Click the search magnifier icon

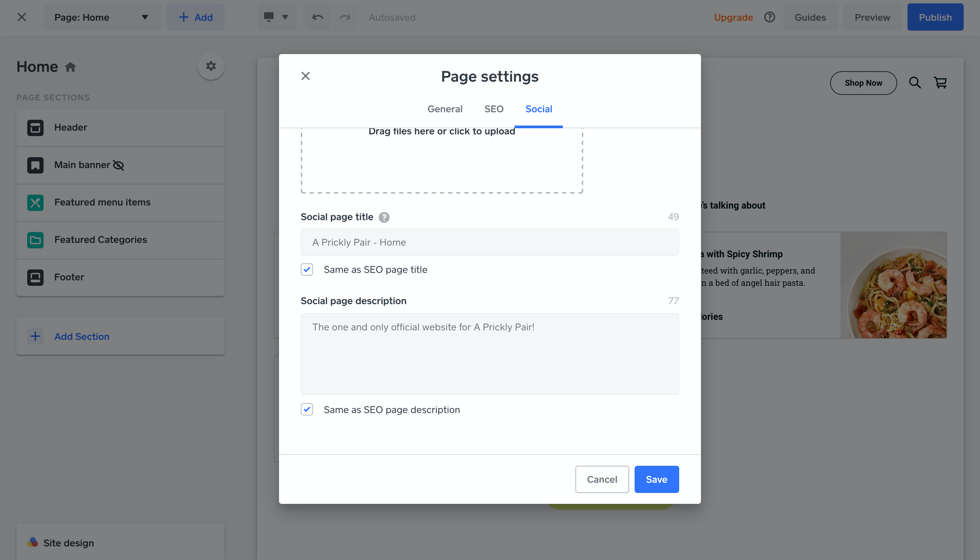coord(915,83)
